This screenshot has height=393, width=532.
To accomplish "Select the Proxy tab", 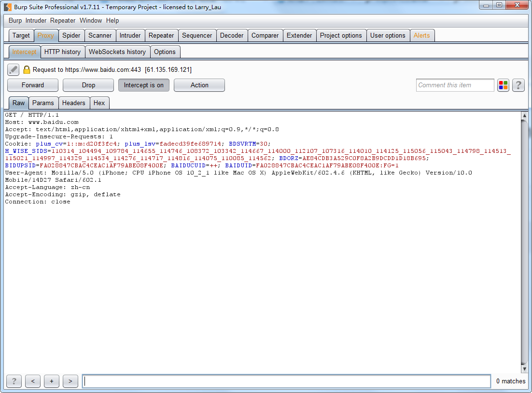I will [x=46, y=36].
